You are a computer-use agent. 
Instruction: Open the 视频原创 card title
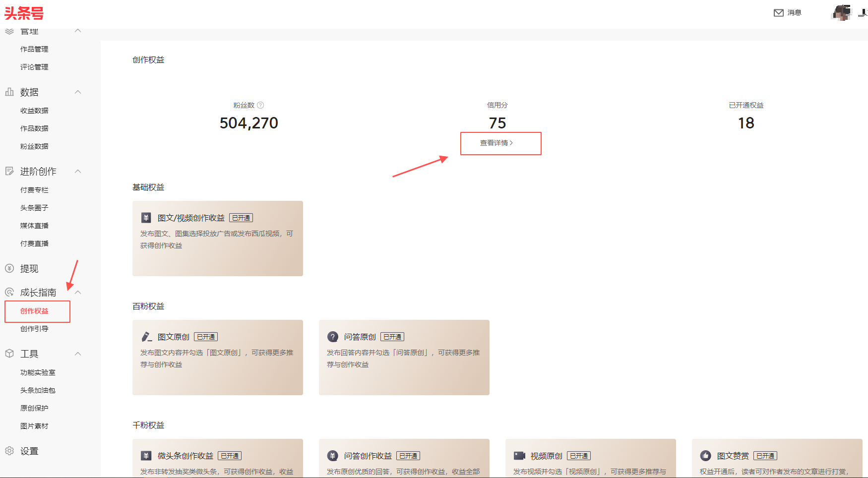[x=547, y=456]
